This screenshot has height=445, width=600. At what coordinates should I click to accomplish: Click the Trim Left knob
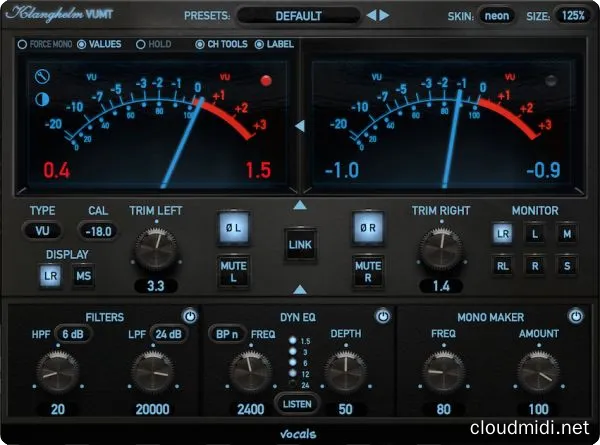pyautogui.click(x=155, y=248)
